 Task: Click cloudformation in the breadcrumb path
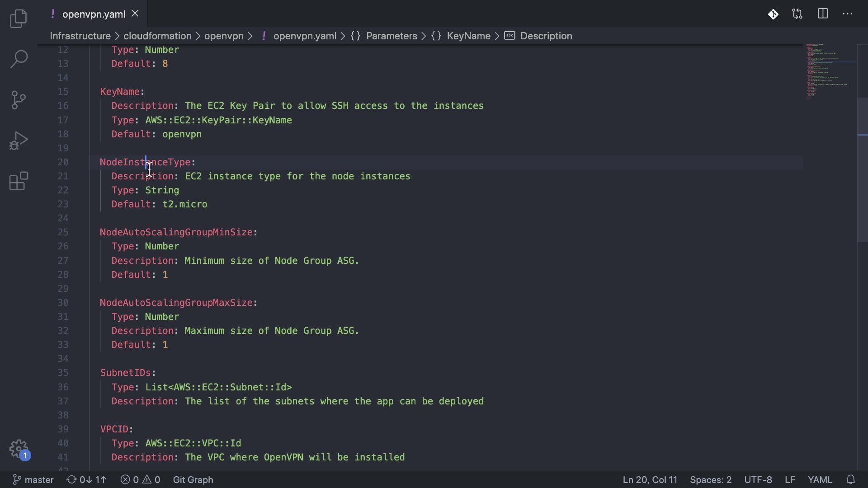(x=157, y=36)
